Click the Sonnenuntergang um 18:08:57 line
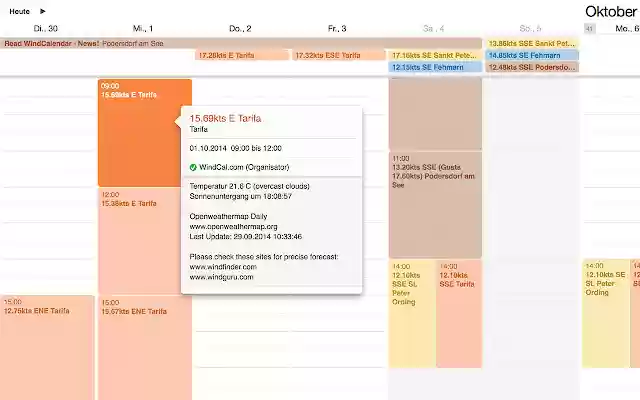This screenshot has height=400, width=640. [x=240, y=196]
